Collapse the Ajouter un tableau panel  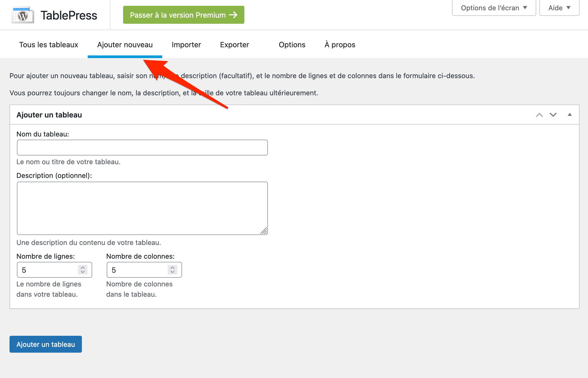(570, 115)
